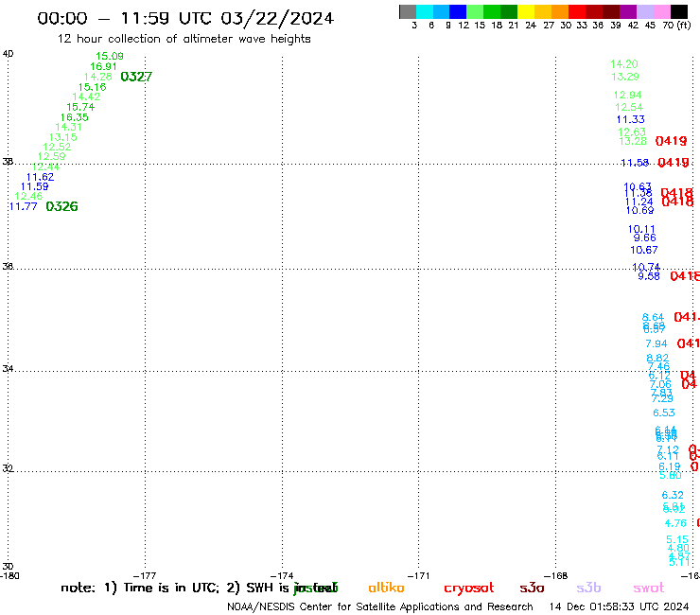Click the blue reading '11.33'
700x615 pixels.
click(630, 120)
